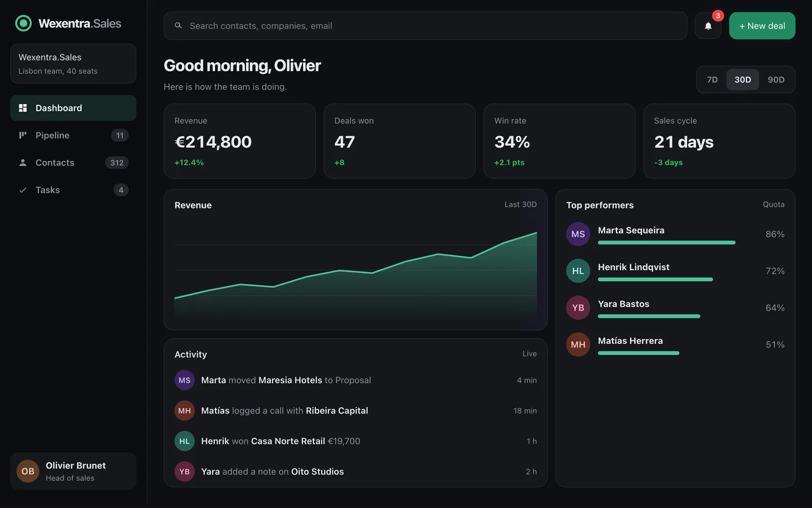Click the €214,800 revenue value

213,142
